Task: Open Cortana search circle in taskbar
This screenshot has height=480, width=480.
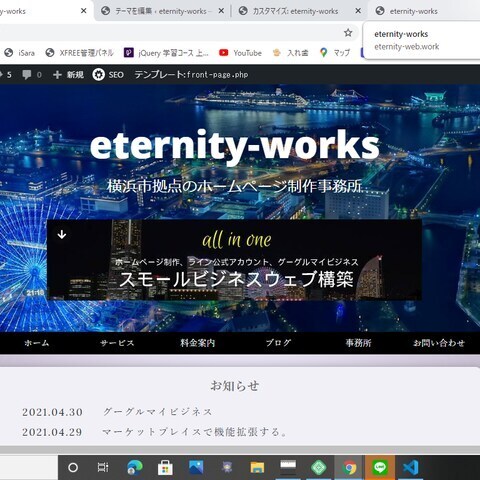Action: (73, 468)
